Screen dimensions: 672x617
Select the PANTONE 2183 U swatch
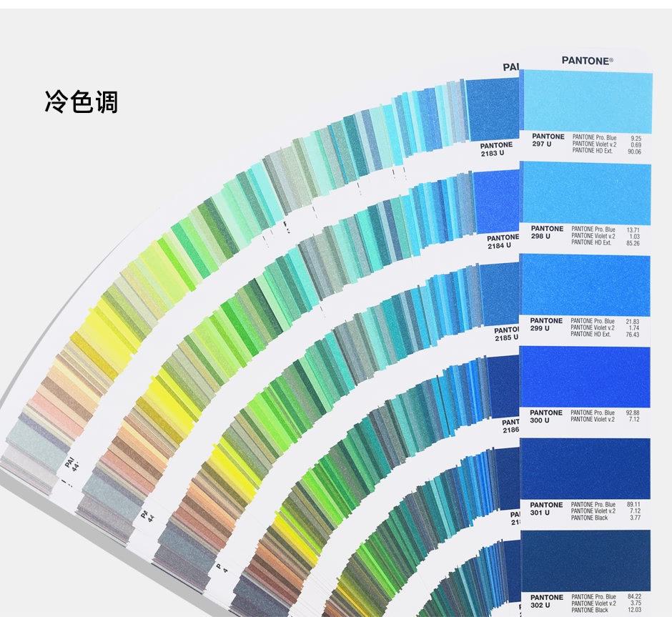pos(493,109)
